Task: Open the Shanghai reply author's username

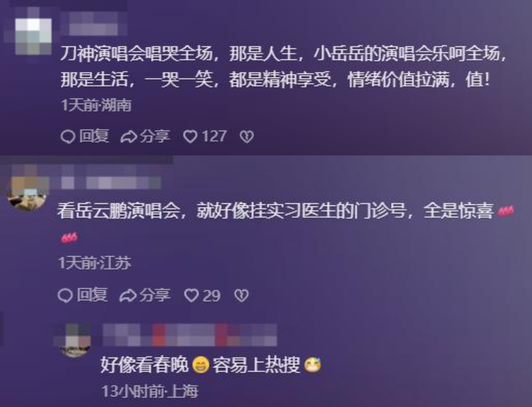Action: (190, 335)
